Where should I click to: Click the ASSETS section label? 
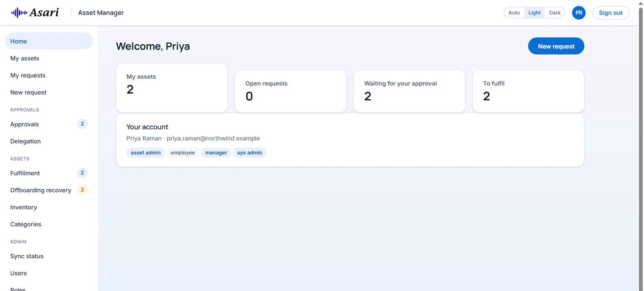point(20,159)
